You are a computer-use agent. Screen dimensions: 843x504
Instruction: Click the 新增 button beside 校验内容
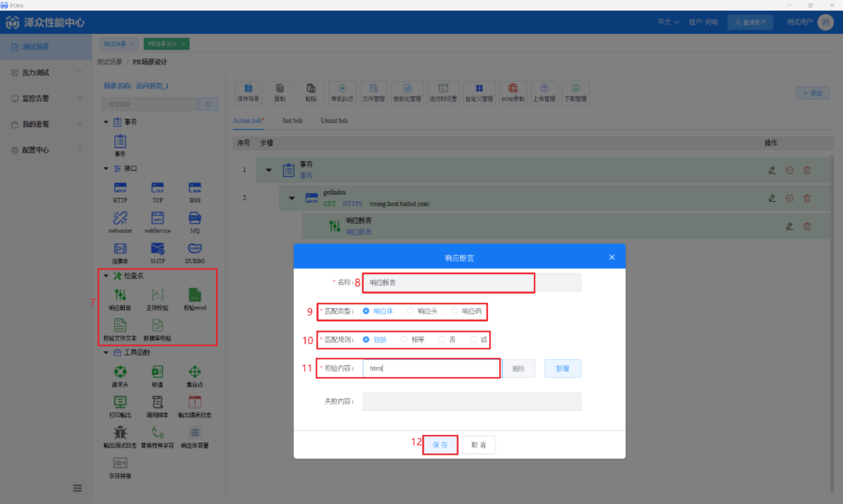pyautogui.click(x=562, y=368)
